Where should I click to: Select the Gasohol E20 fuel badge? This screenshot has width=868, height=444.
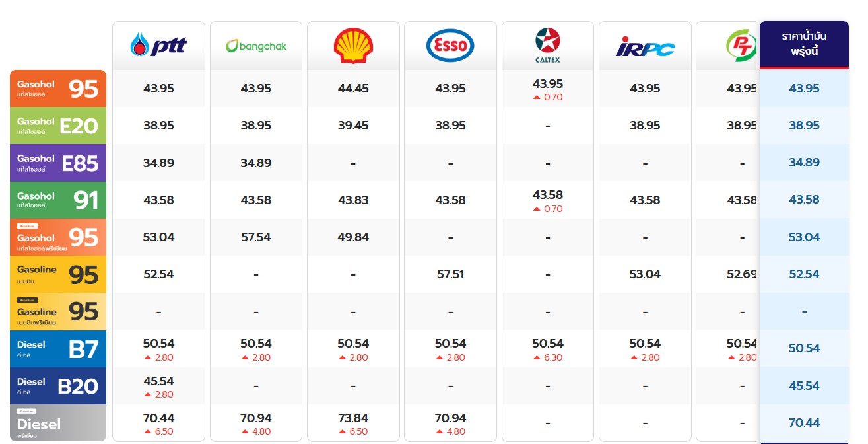[58, 126]
